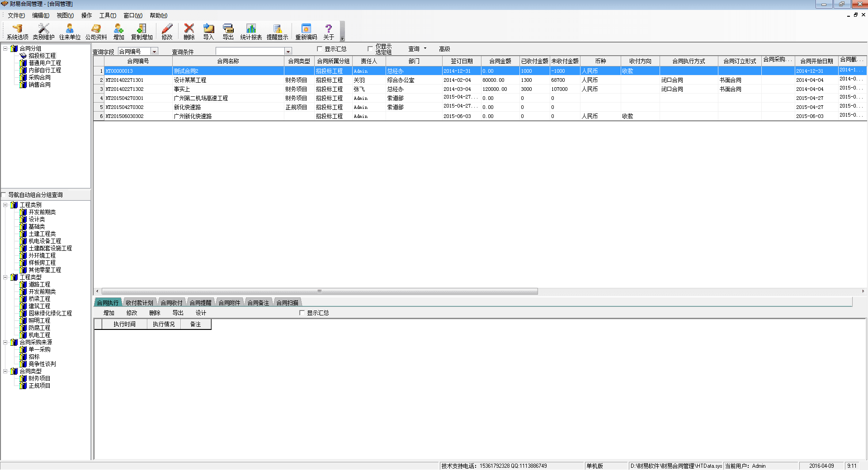Open the 工具 menu
Screen dimensions: 868x470
[x=107, y=15]
